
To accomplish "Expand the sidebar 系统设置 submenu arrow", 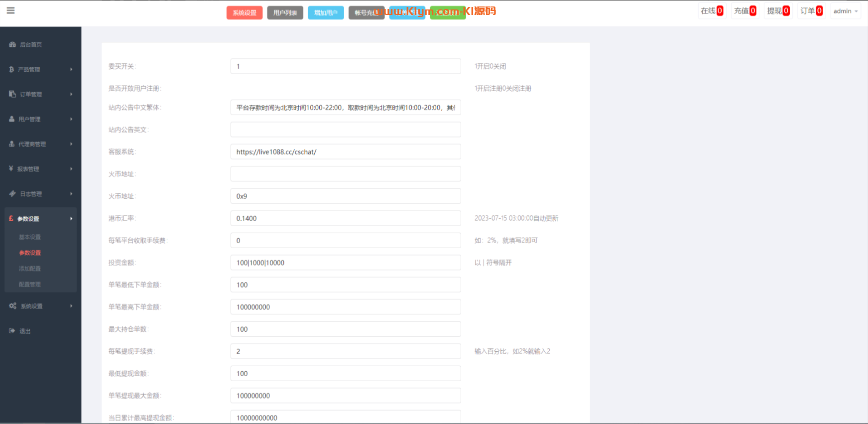I will click(71, 306).
